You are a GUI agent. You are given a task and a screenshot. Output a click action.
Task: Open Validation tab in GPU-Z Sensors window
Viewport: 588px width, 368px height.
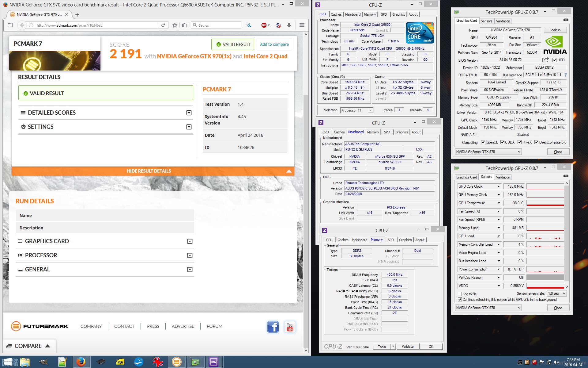click(503, 177)
